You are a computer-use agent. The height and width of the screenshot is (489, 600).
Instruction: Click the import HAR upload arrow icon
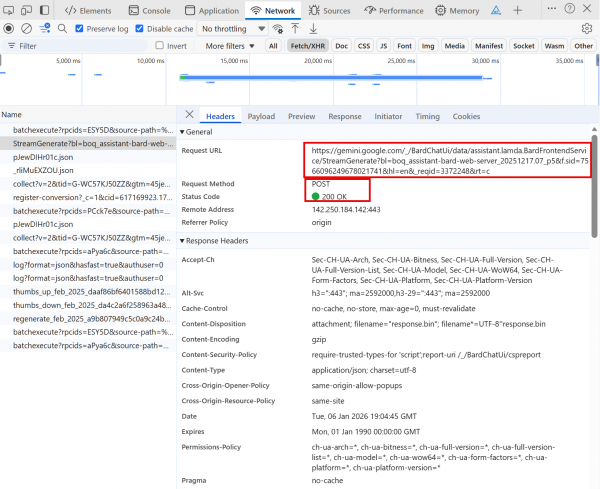click(x=295, y=28)
